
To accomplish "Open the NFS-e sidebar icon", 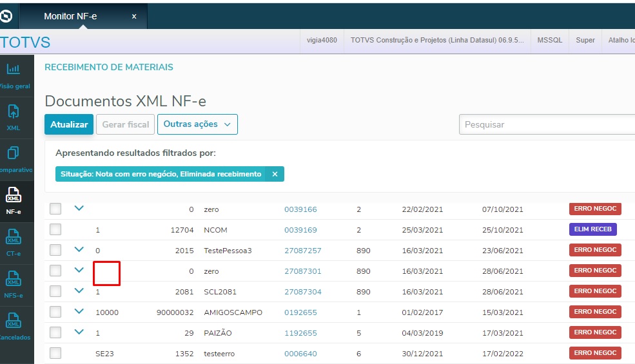I will [x=13, y=278].
